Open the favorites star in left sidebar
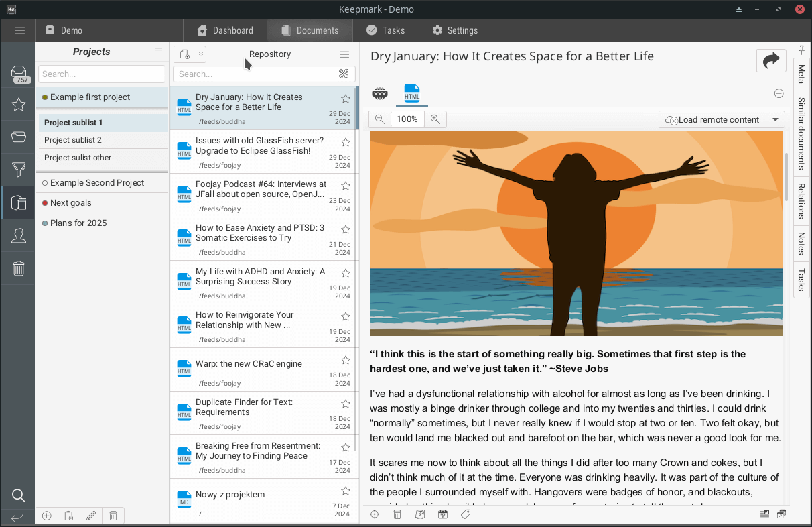Image resolution: width=812 pixels, height=527 pixels. [x=19, y=104]
